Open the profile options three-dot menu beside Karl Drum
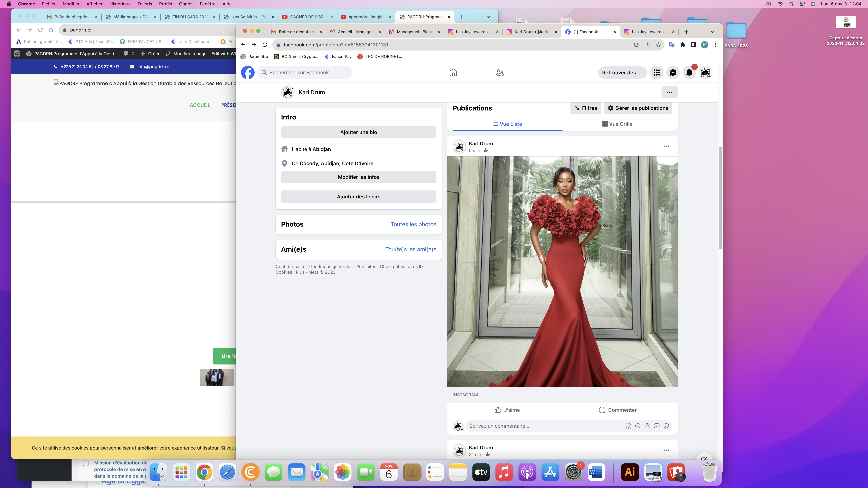 (x=669, y=92)
